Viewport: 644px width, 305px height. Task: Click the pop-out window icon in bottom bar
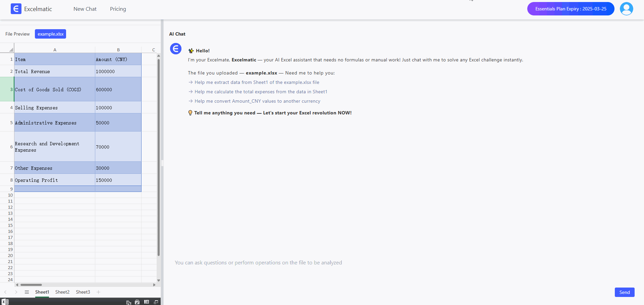click(156, 302)
